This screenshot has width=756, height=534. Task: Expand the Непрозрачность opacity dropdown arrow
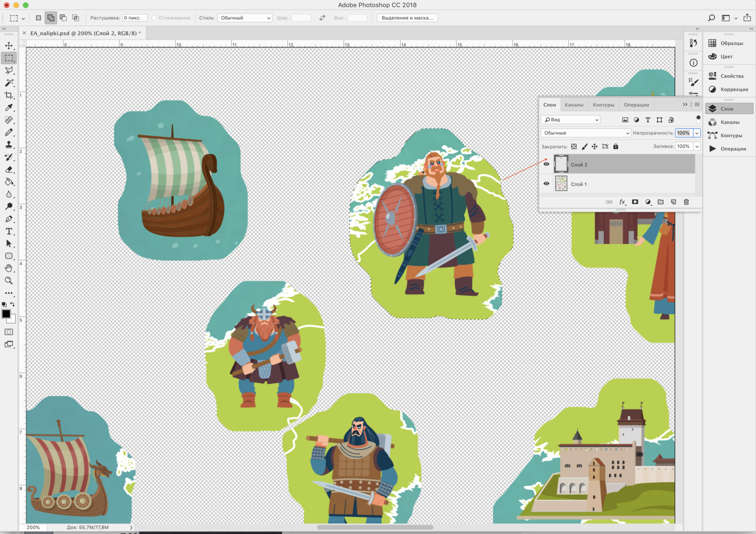pyautogui.click(x=697, y=133)
